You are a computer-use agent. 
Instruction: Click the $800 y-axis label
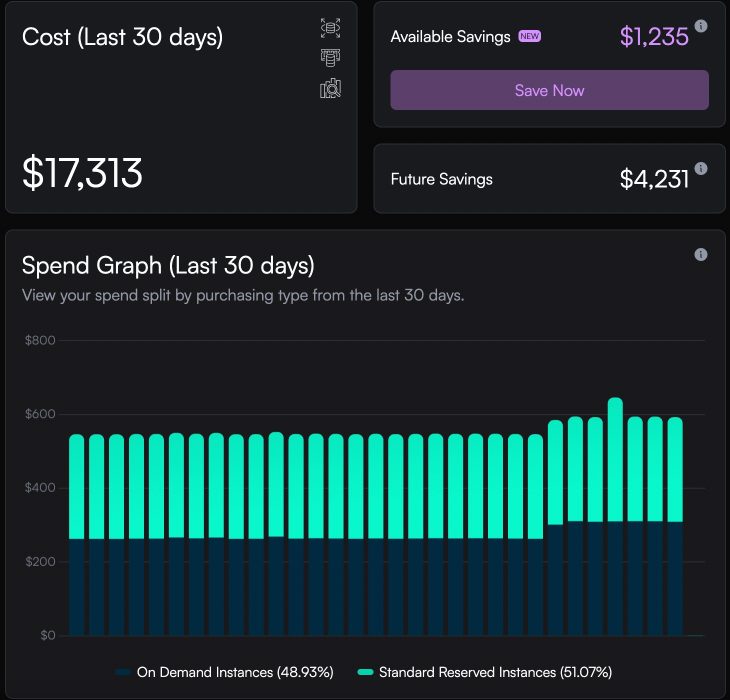pos(40,340)
